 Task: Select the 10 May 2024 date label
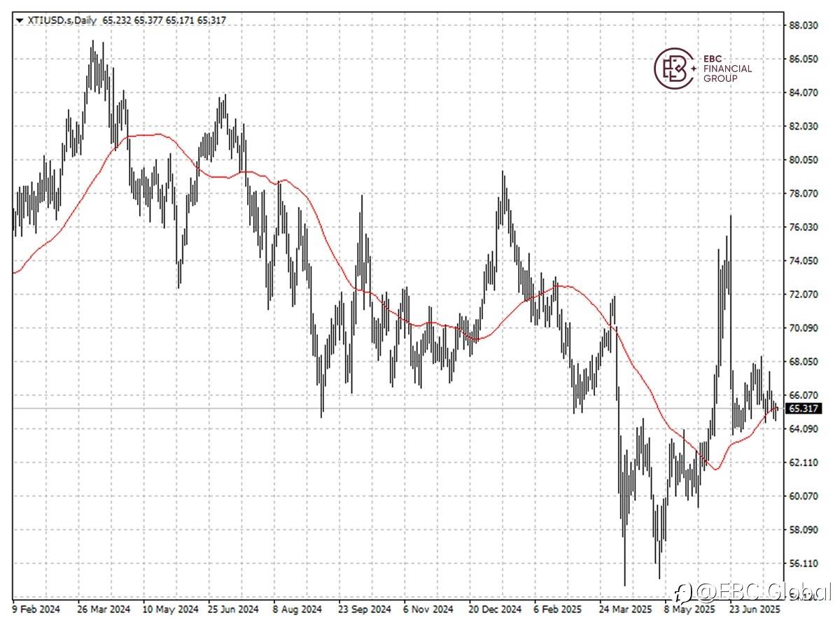pos(170,610)
